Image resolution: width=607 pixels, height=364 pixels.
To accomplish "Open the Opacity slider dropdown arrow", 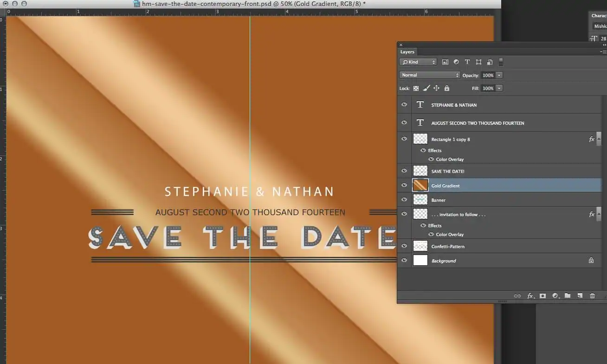I will (x=499, y=75).
